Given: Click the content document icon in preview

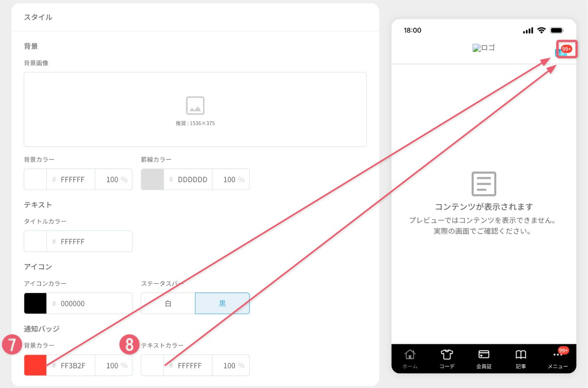Looking at the screenshot, I should tap(484, 184).
